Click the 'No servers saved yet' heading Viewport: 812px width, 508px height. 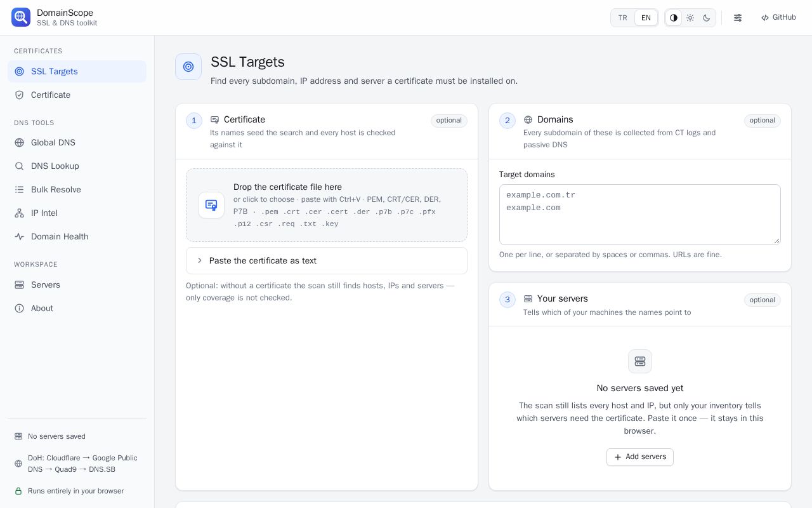pyautogui.click(x=640, y=388)
